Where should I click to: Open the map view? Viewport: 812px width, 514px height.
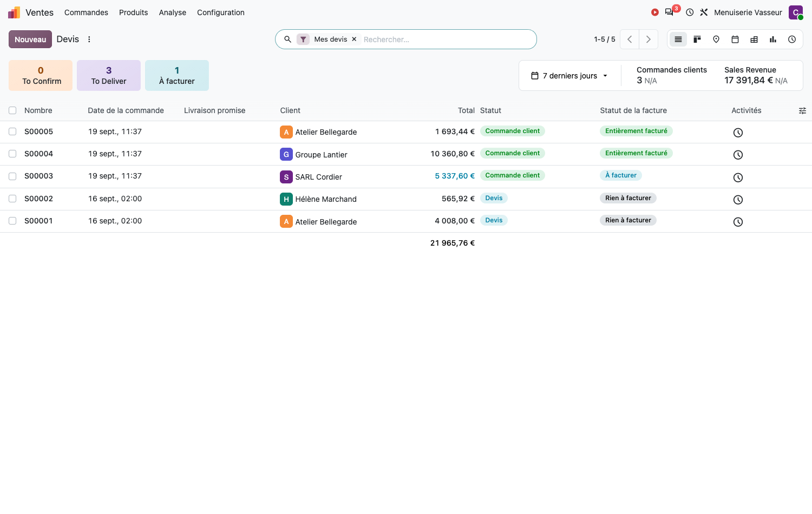pyautogui.click(x=716, y=39)
